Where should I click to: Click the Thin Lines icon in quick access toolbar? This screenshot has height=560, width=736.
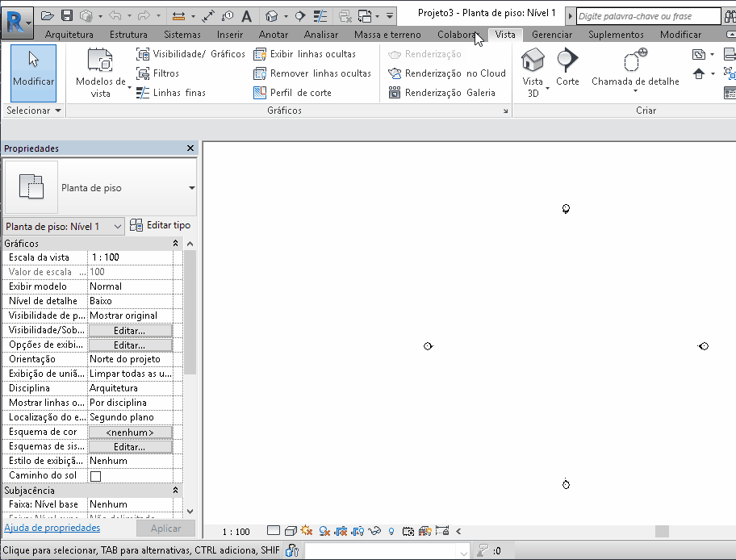pyautogui.click(x=320, y=16)
